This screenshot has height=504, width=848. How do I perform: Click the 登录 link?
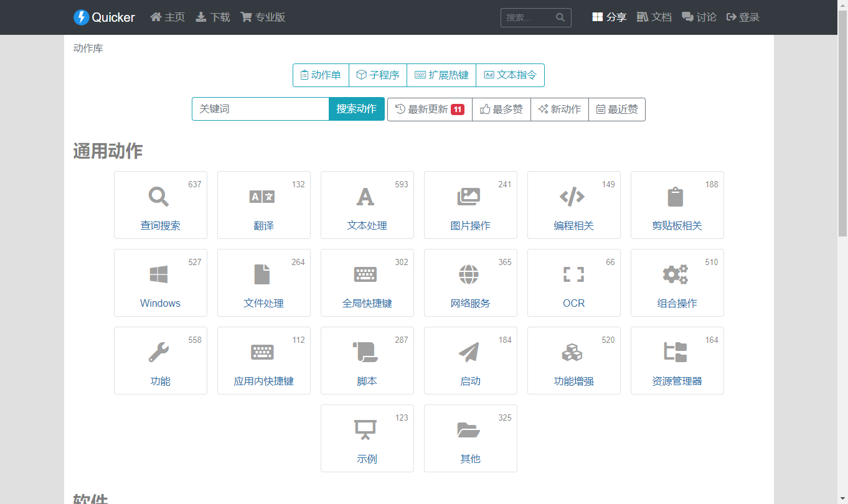click(x=743, y=17)
